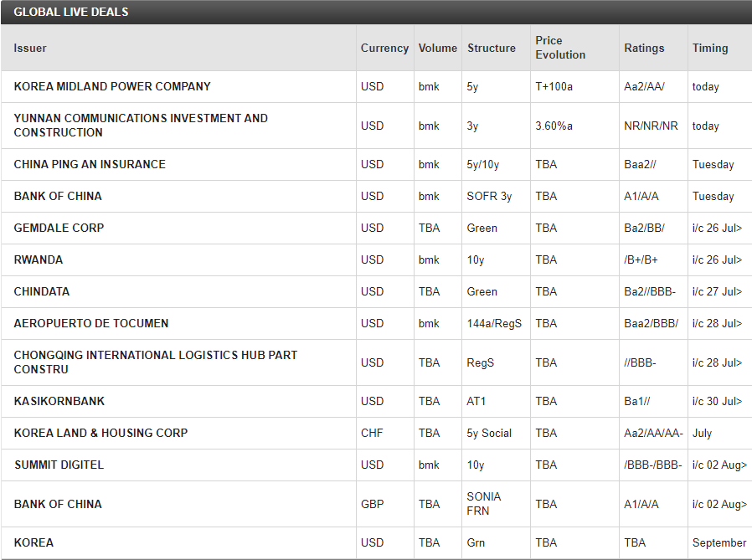Open the Korea issuer in last row
This screenshot has width=752, height=560.
click(x=33, y=542)
